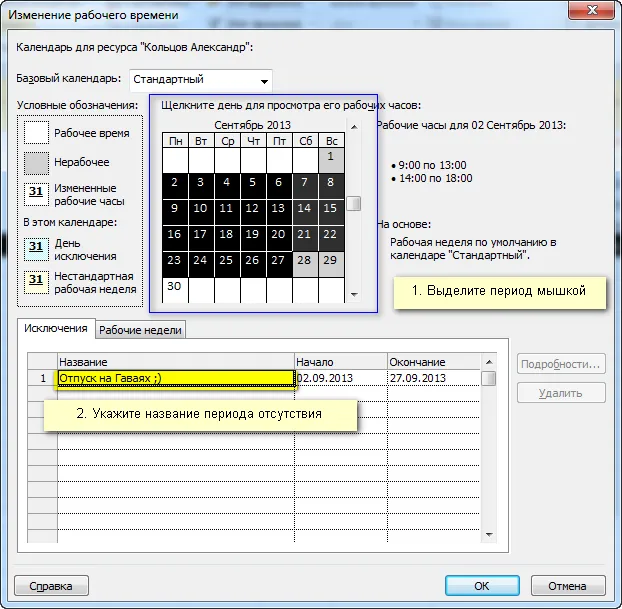Select the exception name 'Отпуск на Гаваях ;)'
The height and width of the screenshot is (609, 622).
(x=176, y=378)
